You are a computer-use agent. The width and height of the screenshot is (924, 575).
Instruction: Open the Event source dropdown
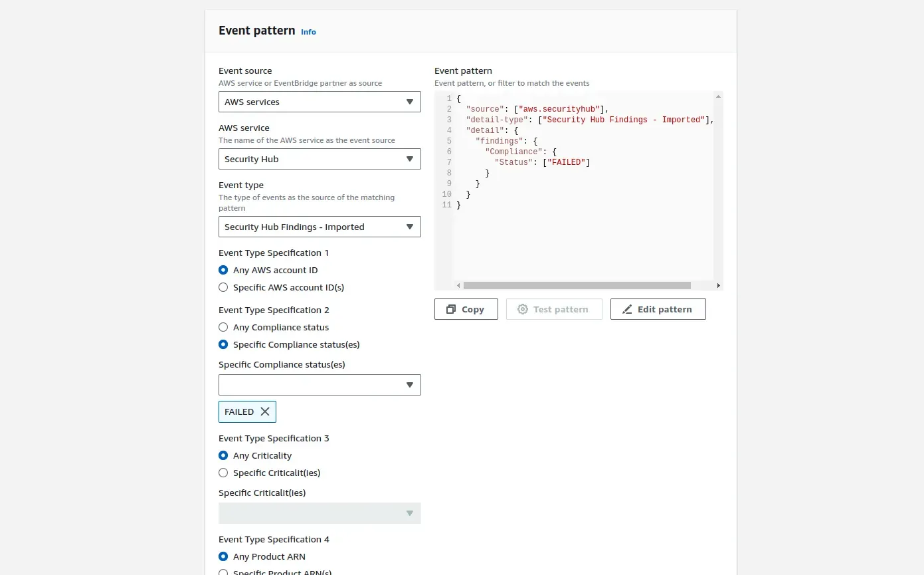(x=320, y=102)
